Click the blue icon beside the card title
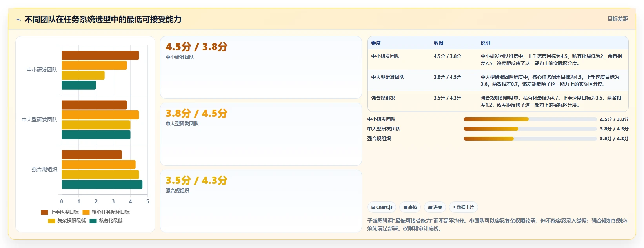Image resolution: width=644 pixels, height=248 pixels. click(18, 20)
